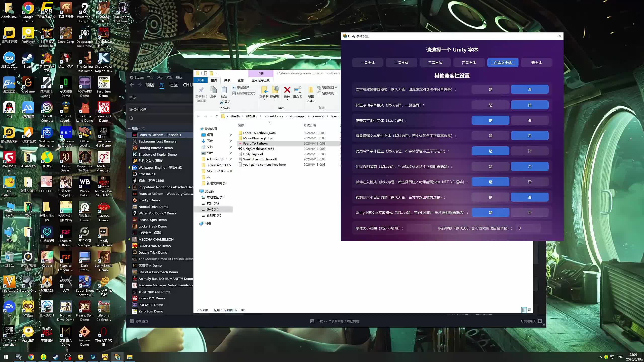The width and height of the screenshot is (644, 362).
Task: Open the PotPlayer desktop icon
Action: 28,35
